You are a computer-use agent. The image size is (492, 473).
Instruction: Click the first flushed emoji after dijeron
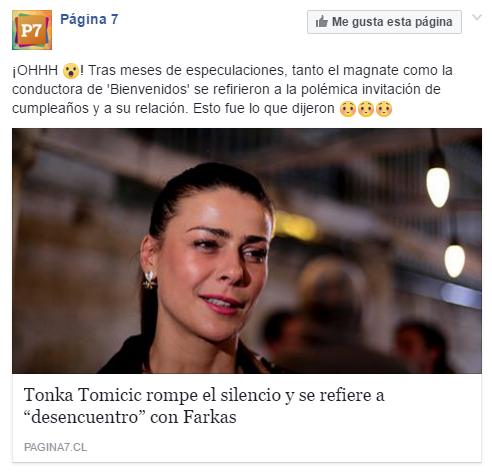(x=348, y=109)
